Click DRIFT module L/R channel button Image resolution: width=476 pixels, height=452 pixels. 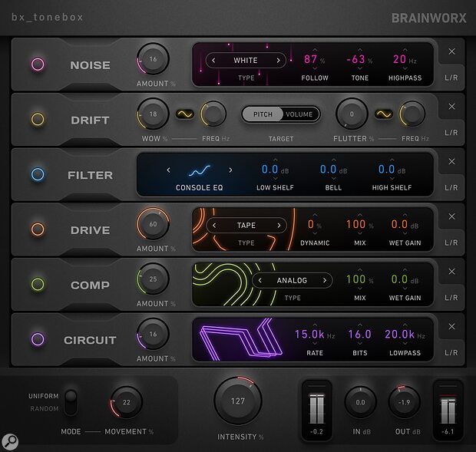click(x=451, y=133)
